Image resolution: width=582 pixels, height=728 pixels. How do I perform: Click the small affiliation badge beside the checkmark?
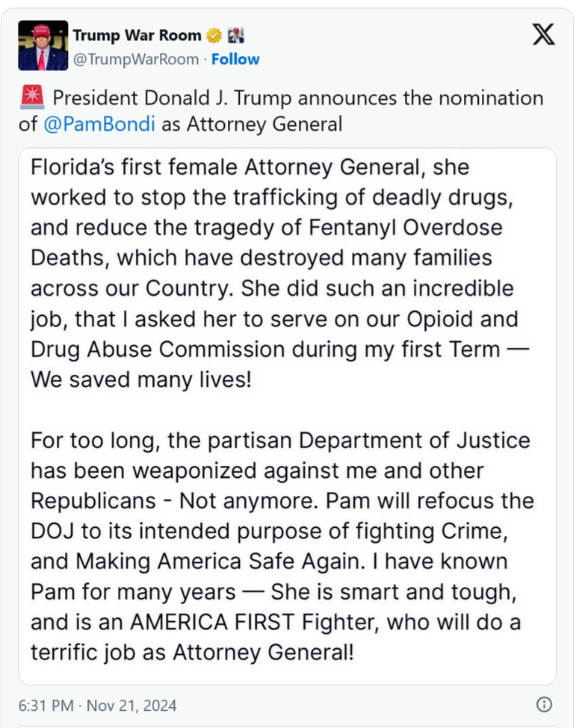[235, 35]
